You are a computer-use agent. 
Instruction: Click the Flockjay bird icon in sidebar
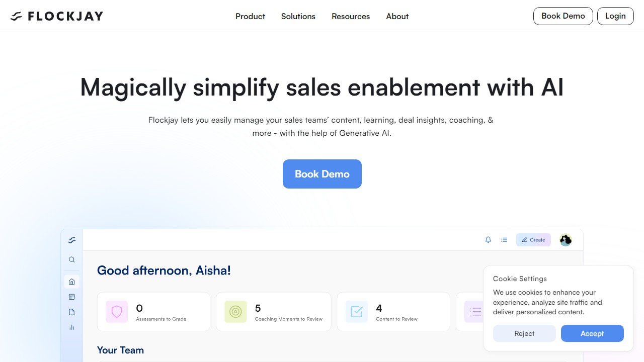72,240
